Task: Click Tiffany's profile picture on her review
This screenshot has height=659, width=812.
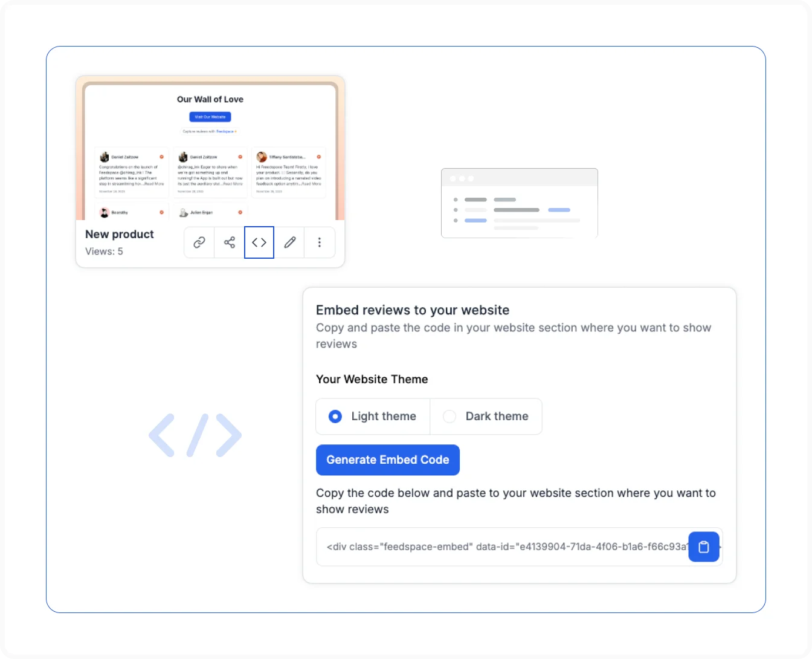Action: [x=260, y=157]
